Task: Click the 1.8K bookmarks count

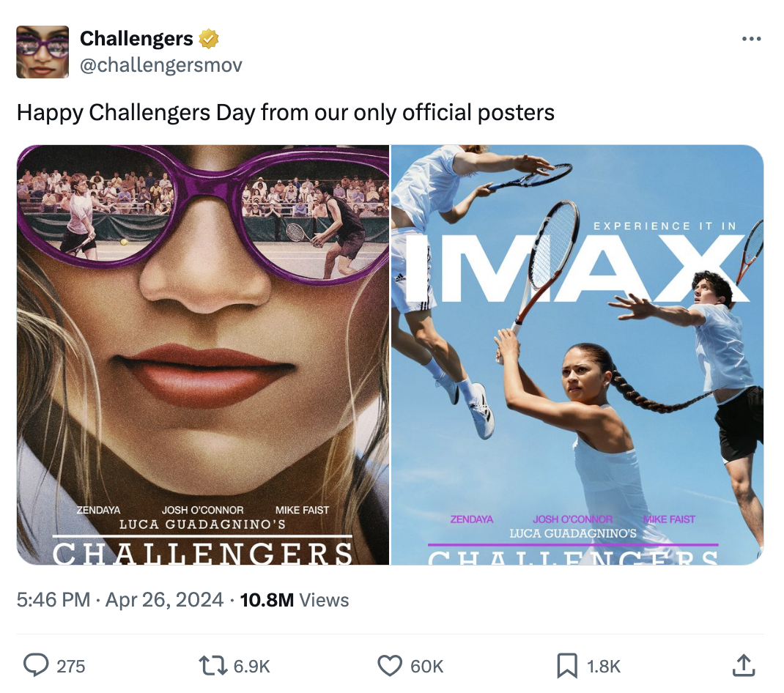Action: tap(604, 667)
